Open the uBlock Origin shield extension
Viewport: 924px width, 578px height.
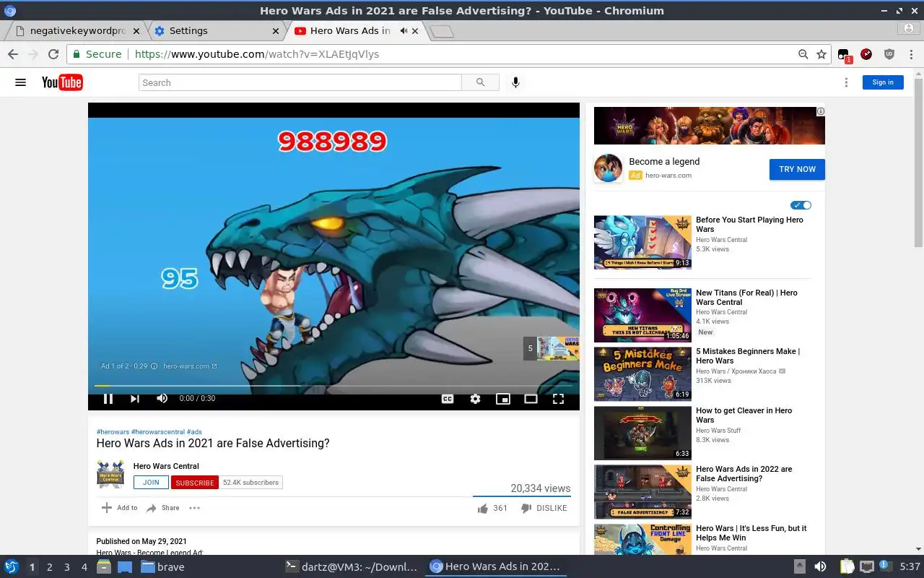click(x=889, y=54)
